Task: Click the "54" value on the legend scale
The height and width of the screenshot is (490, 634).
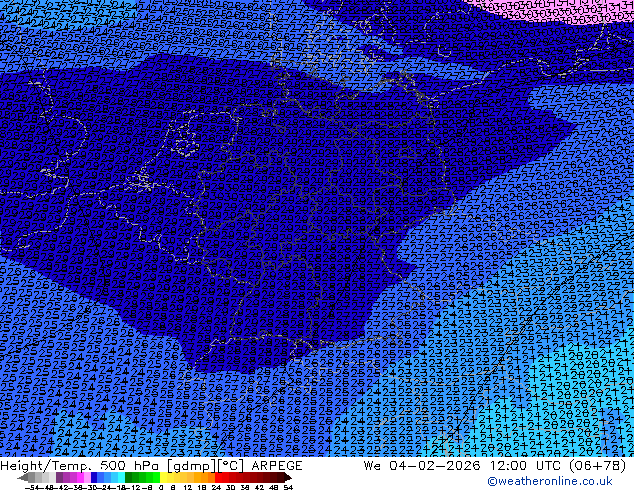Action: [x=288, y=487]
